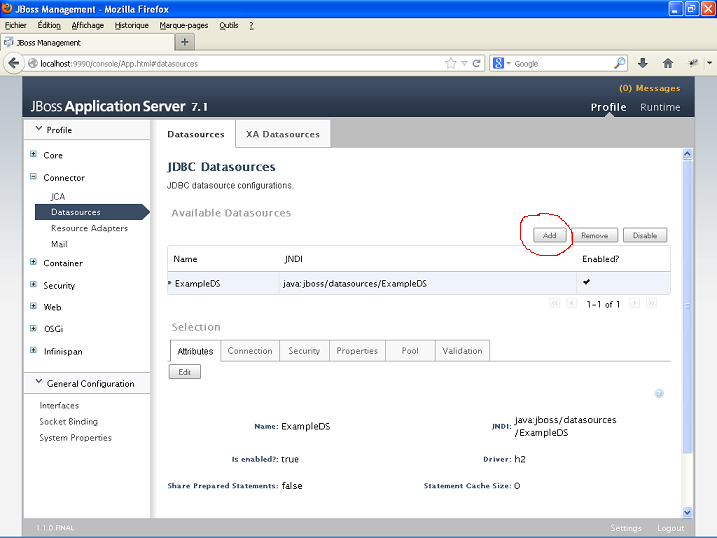Viewport: 717px width, 538px height.
Task: Disable the selected datasource
Action: [644, 236]
